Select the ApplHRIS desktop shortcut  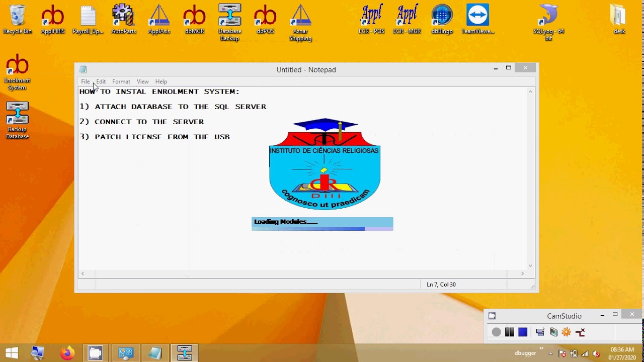coord(53,19)
